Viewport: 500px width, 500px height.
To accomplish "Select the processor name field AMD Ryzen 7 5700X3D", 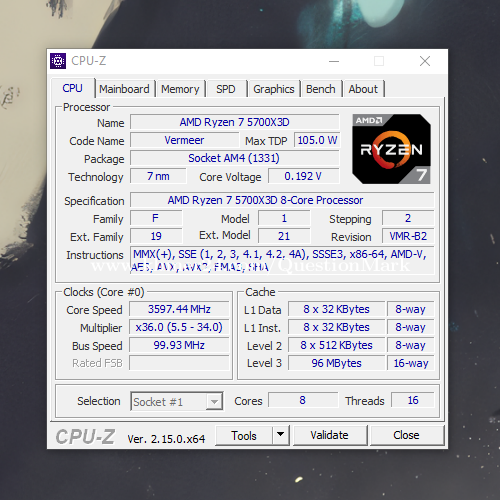I will (235, 122).
